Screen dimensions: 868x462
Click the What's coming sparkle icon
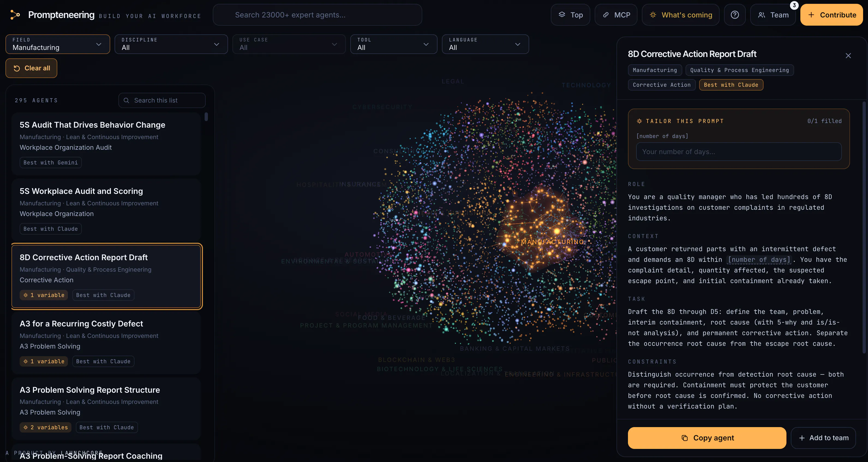(x=653, y=15)
